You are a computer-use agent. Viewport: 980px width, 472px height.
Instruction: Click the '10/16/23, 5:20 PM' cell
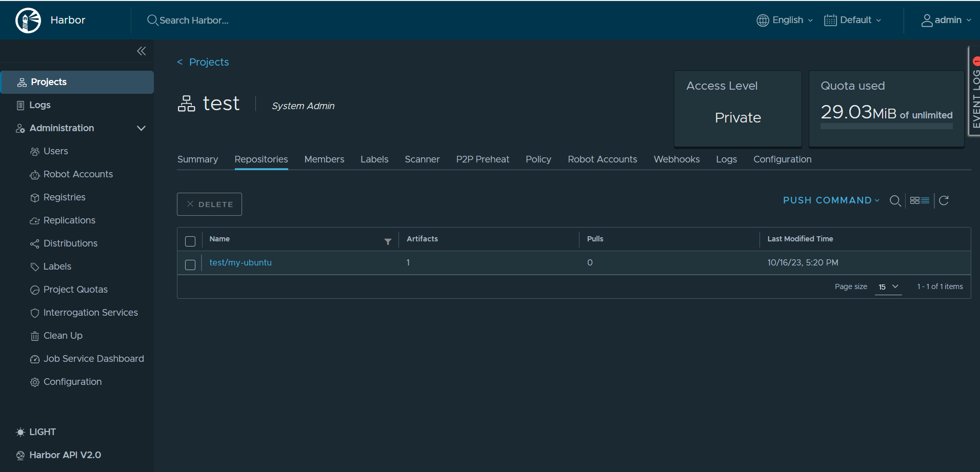tap(803, 262)
